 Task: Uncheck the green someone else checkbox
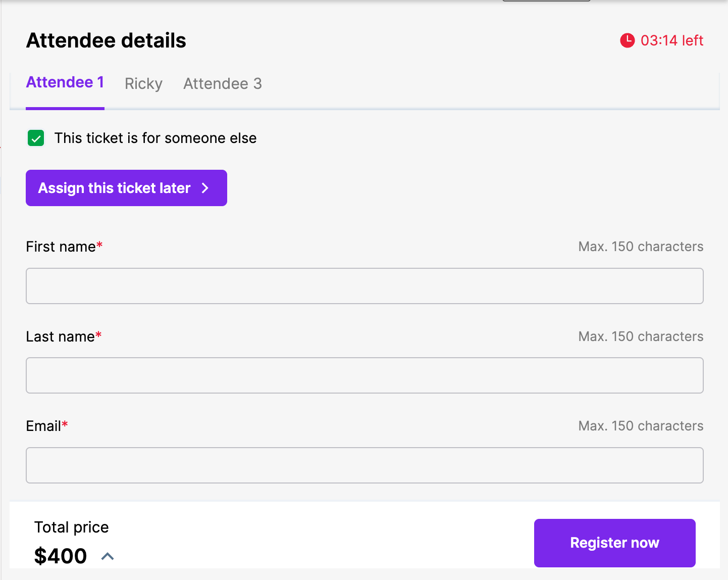36,138
